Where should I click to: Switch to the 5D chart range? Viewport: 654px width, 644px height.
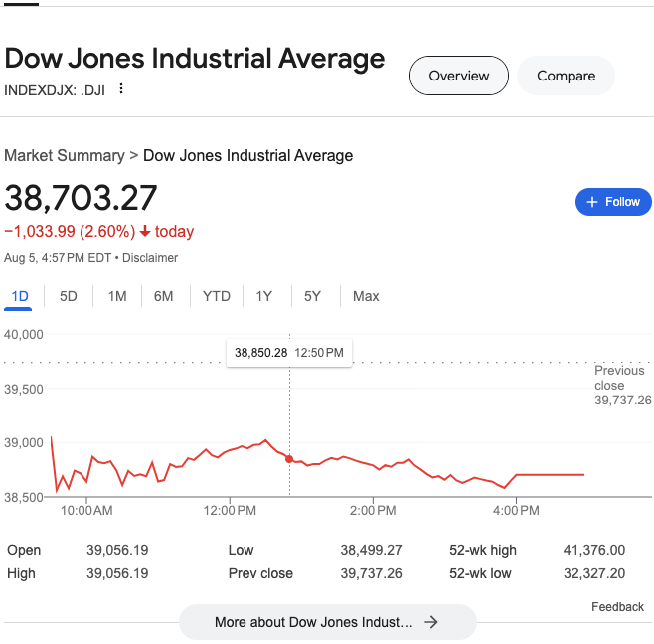tap(69, 296)
